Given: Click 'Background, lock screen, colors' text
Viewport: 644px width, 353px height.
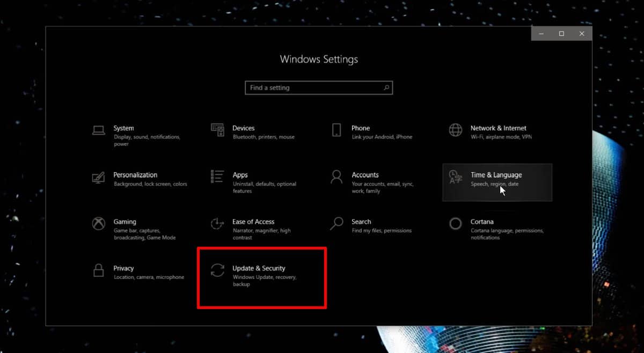Looking at the screenshot, I should [150, 184].
